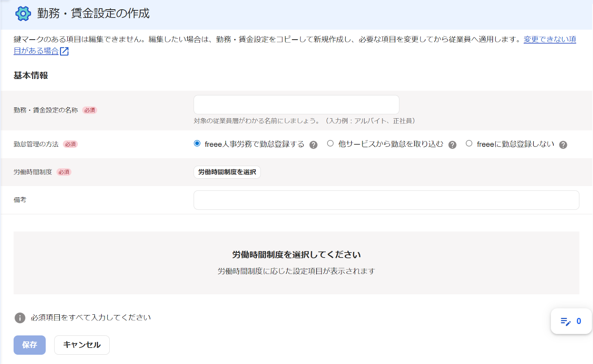Click the 労働時間制度を選択 button
Image resolution: width=593 pixels, height=364 pixels.
click(x=227, y=172)
